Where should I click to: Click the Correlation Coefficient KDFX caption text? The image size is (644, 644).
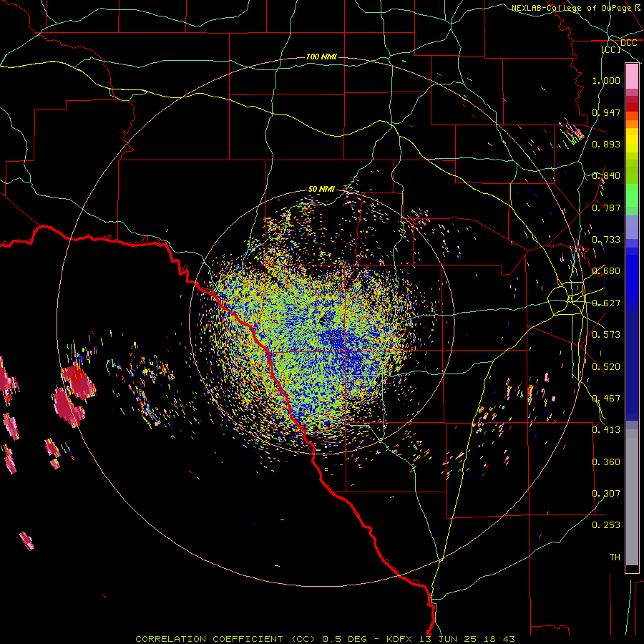click(x=325, y=639)
